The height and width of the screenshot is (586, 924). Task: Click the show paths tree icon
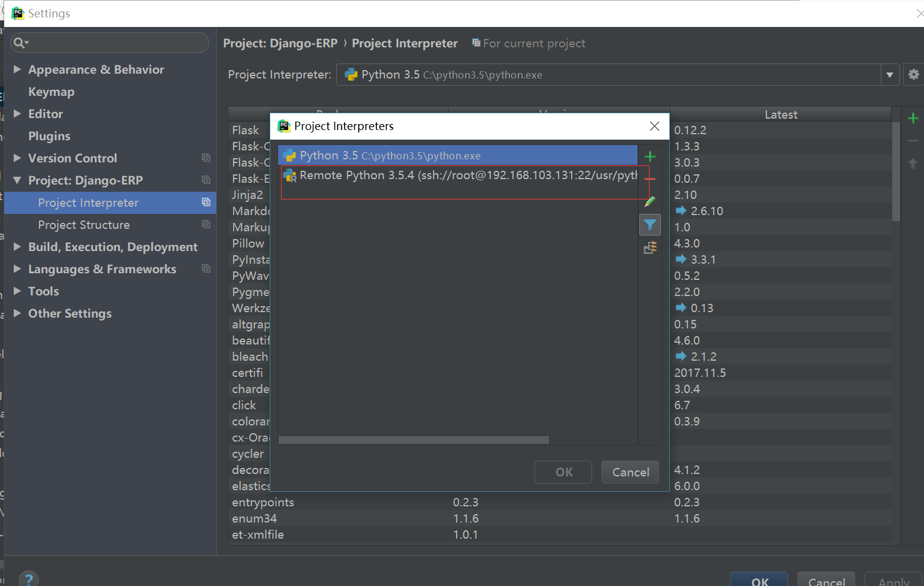pyautogui.click(x=650, y=247)
